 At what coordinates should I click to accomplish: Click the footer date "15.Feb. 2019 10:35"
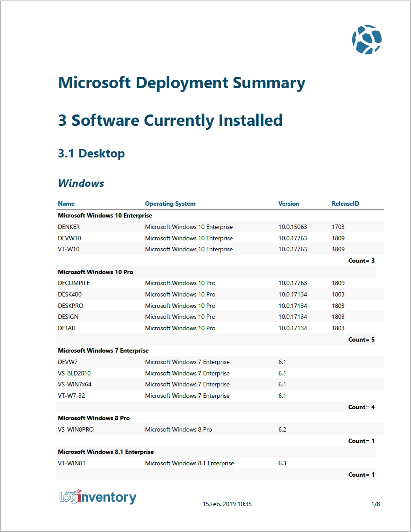(x=227, y=504)
